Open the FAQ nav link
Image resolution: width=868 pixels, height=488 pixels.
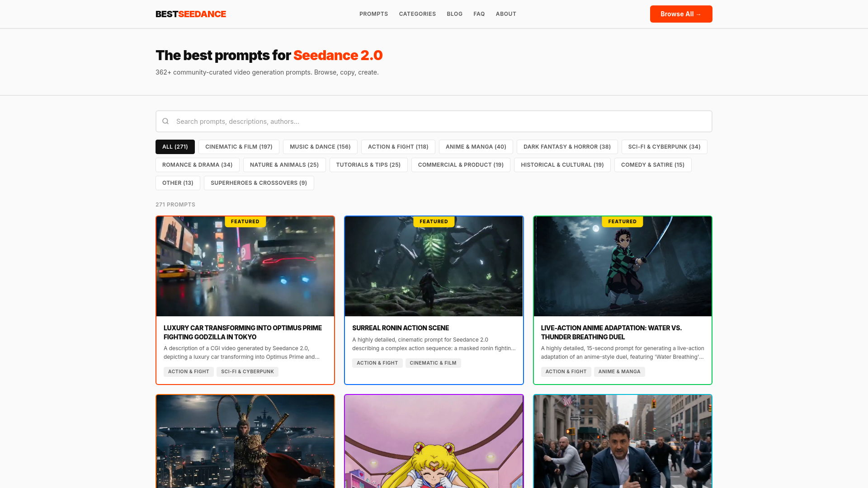tap(479, 14)
